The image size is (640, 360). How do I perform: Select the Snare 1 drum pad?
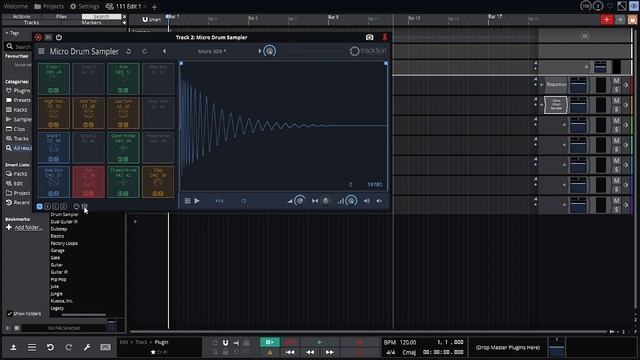click(54, 147)
